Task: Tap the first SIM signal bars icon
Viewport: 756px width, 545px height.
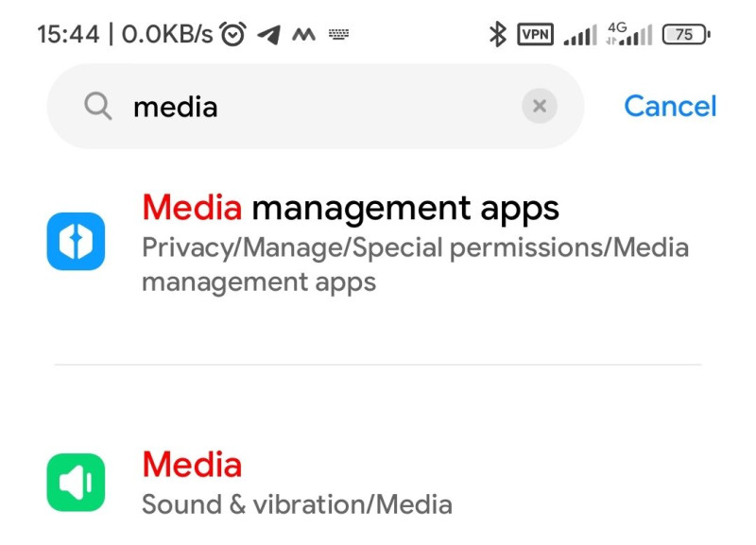Action: (580, 35)
